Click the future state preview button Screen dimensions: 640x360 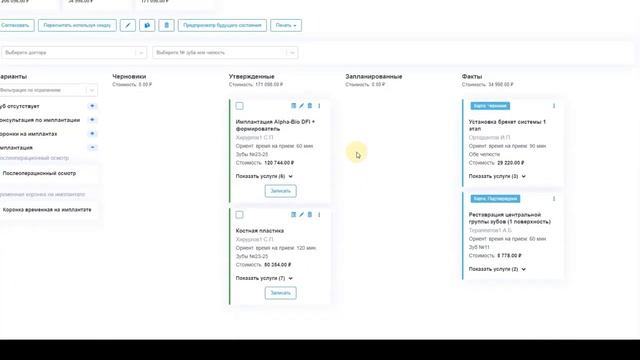tap(222, 25)
